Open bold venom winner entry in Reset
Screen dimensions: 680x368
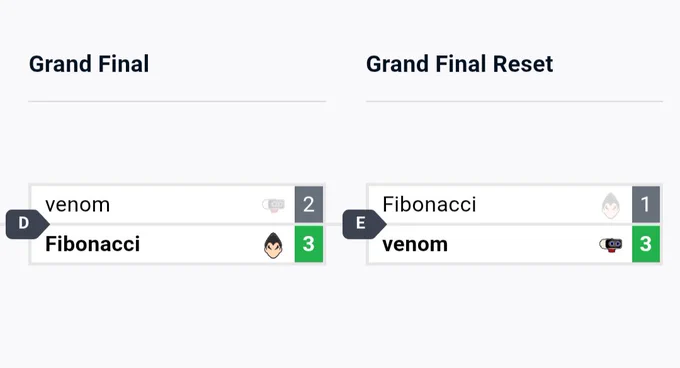point(415,244)
